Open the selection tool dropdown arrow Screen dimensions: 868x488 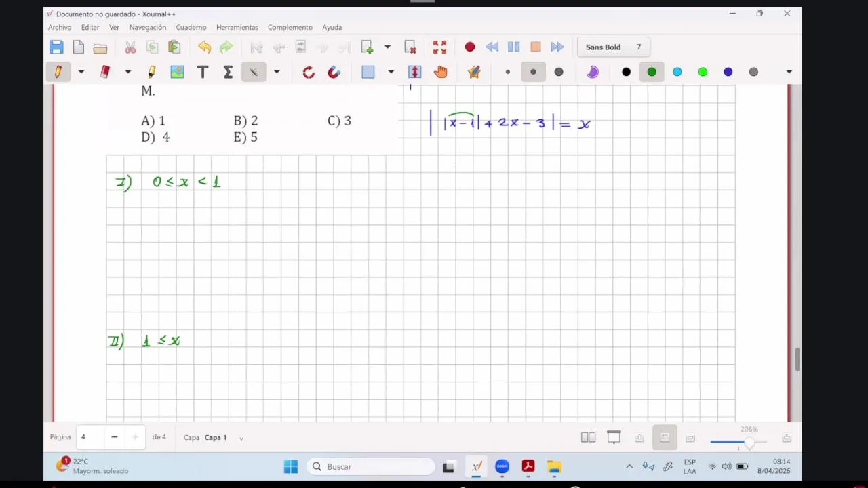point(391,72)
